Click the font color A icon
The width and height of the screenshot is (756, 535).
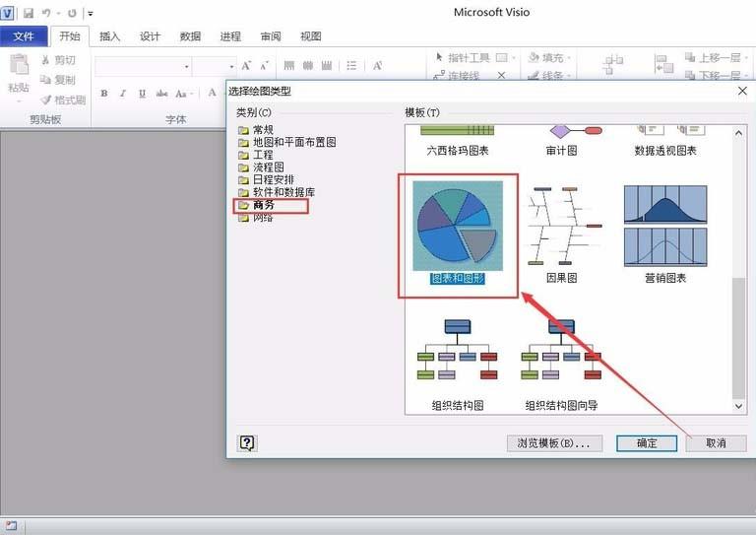212,93
